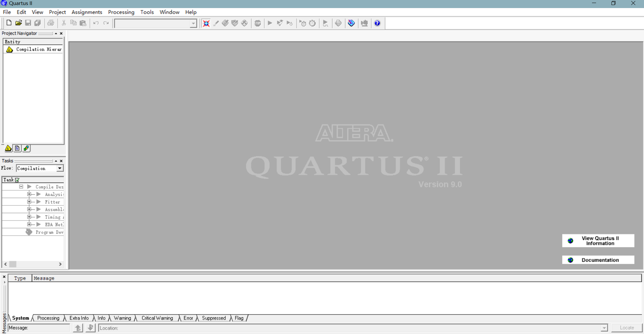Expand the Analysis task node

click(x=29, y=194)
